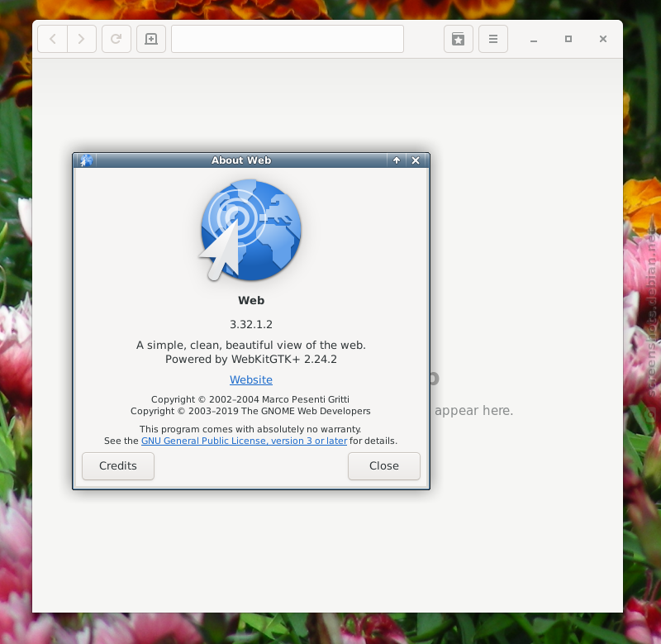Open the GNU General Public License link
Screen dimensions: 661x644
(244, 441)
